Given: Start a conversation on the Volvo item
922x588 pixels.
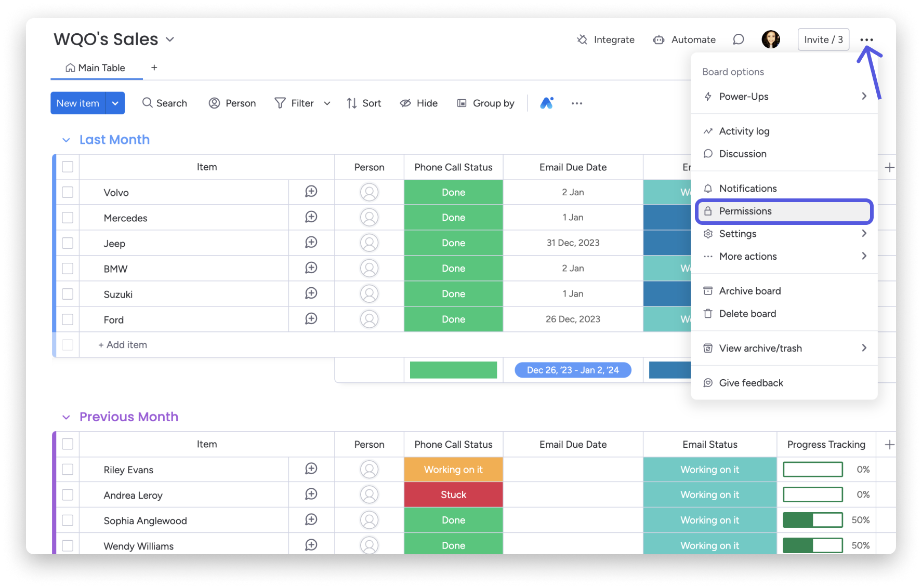Looking at the screenshot, I should [x=311, y=192].
